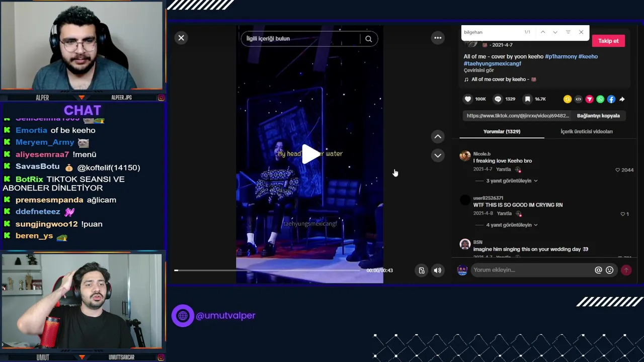Toggle the auto-scroll icon next to volume
This screenshot has width=644, height=362.
point(422,270)
